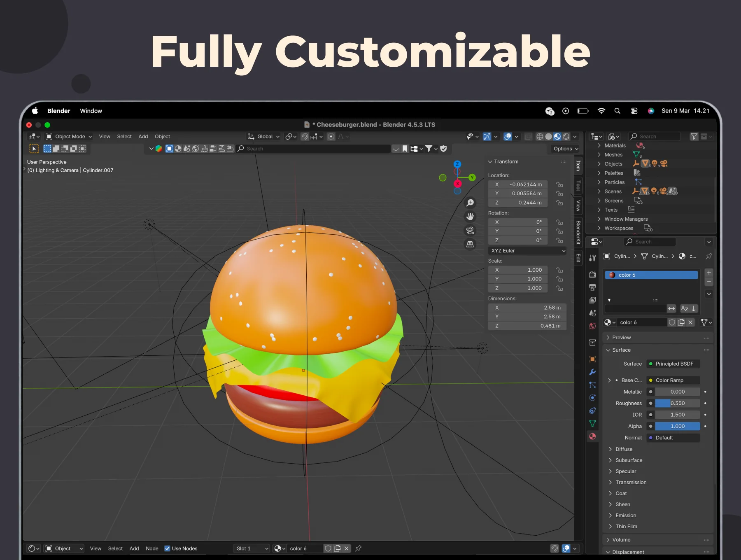Toggle the viewport overlays button
This screenshot has width=741, height=560.
coord(508,137)
